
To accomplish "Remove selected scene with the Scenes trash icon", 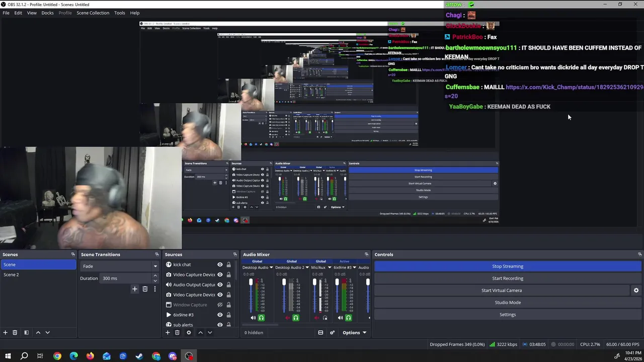I will (x=15, y=332).
